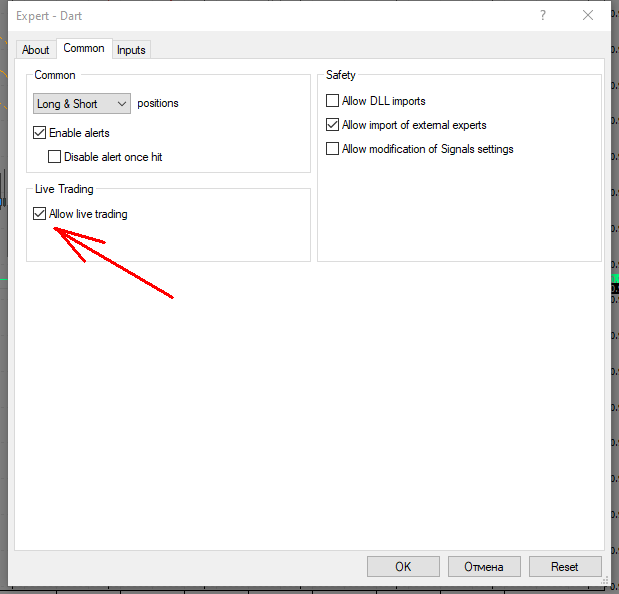Enable Allow DLL imports

[x=332, y=101]
